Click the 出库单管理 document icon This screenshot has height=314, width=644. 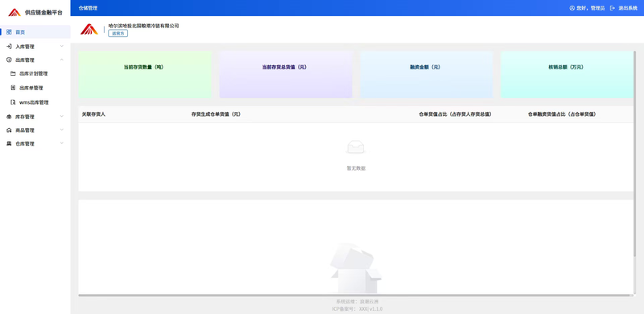(x=13, y=88)
